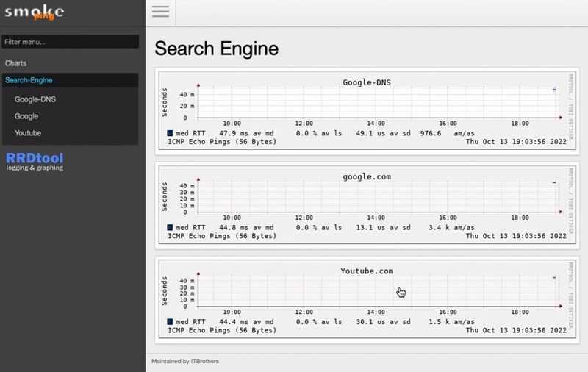Click the 1.5 k am/as value
588x372 pixels.
[439, 322]
